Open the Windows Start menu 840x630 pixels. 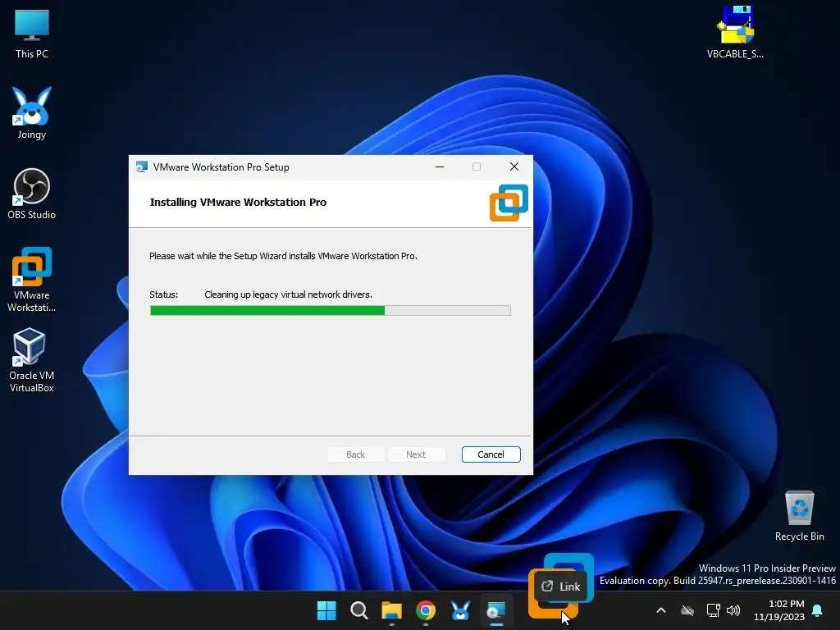tap(326, 610)
